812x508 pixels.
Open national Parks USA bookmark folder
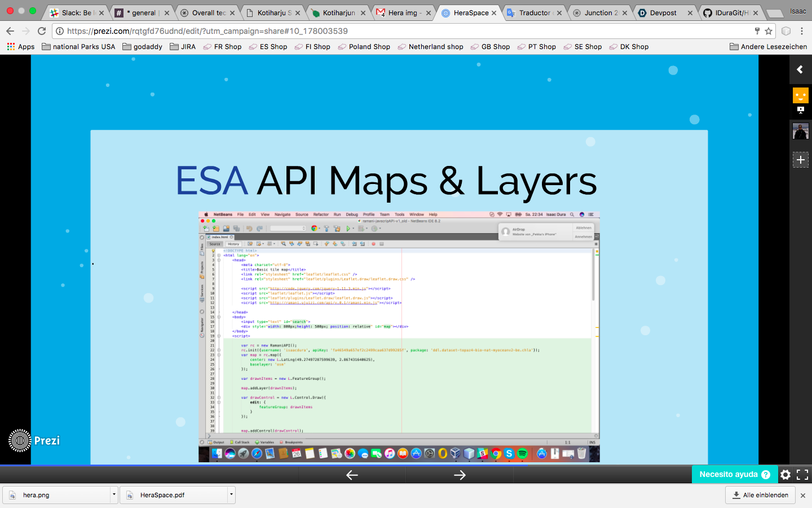click(x=78, y=47)
